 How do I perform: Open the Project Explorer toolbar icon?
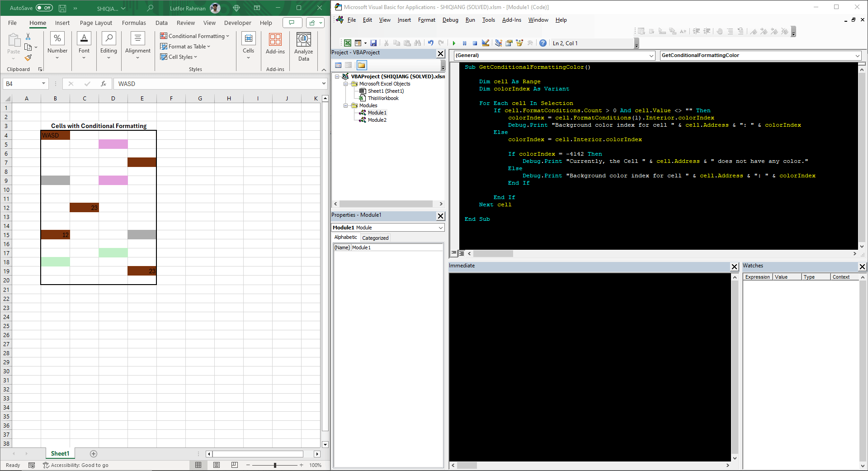point(498,43)
